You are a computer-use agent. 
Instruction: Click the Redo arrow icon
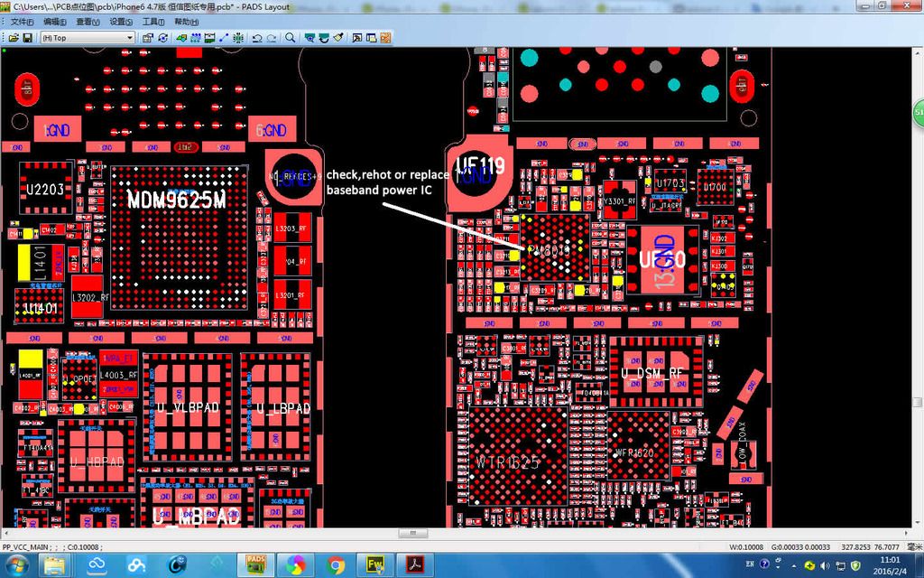272,38
